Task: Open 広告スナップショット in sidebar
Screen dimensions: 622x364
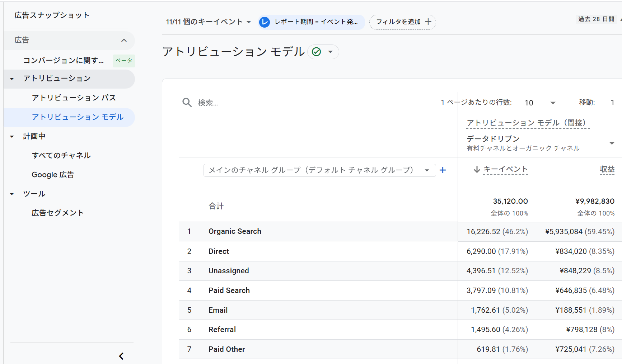Action: [52, 15]
